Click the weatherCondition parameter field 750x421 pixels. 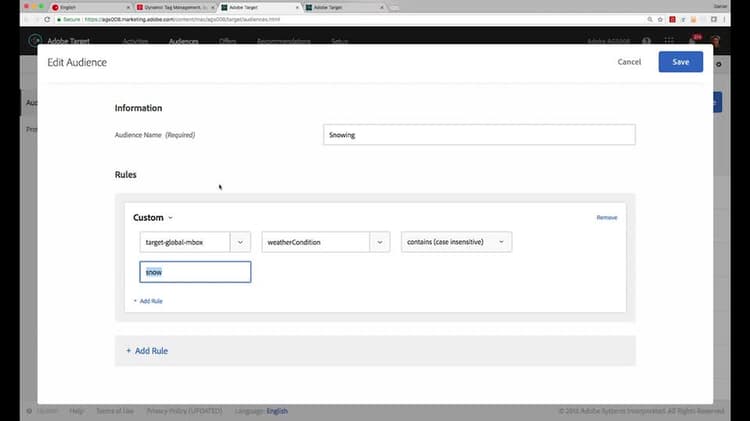[316, 242]
